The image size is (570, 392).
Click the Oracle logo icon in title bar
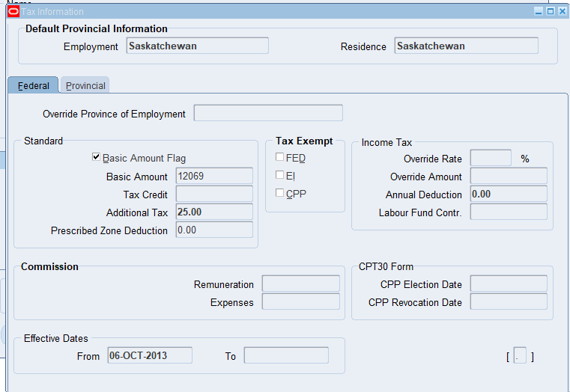pos(13,12)
